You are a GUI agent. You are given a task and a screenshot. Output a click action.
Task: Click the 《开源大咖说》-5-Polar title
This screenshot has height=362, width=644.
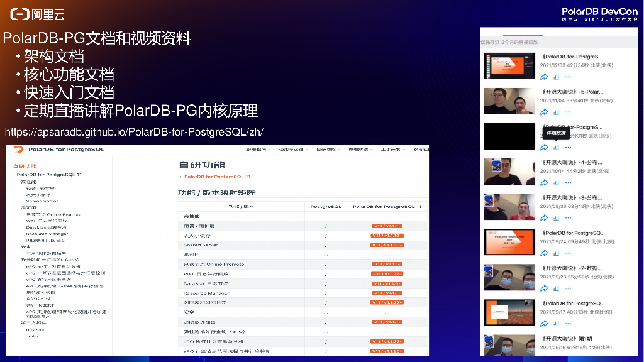pyautogui.click(x=572, y=92)
